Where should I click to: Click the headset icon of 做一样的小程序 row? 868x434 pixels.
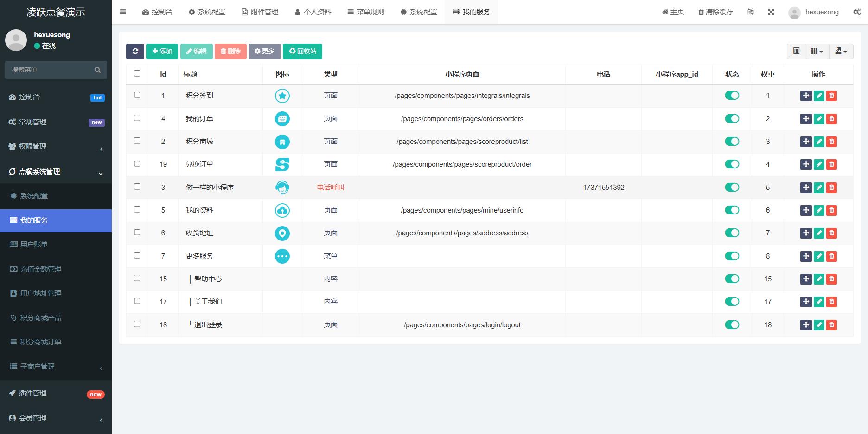tap(282, 188)
